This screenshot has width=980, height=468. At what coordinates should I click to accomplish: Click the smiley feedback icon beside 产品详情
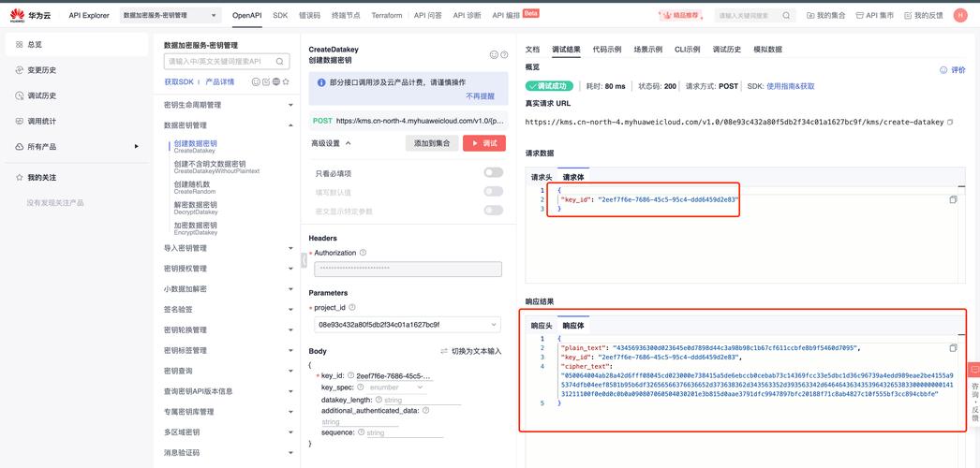256,81
